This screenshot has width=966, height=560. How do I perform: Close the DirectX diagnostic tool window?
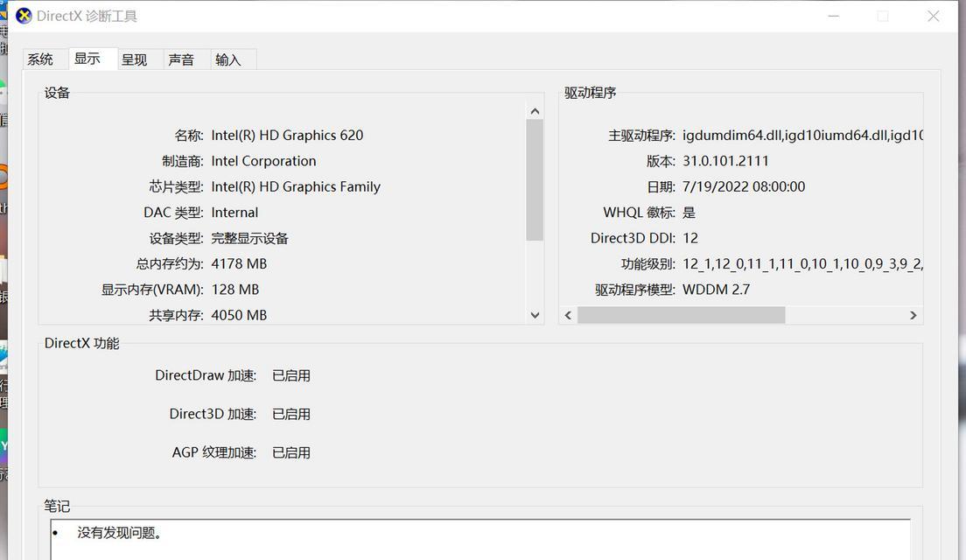(x=934, y=16)
